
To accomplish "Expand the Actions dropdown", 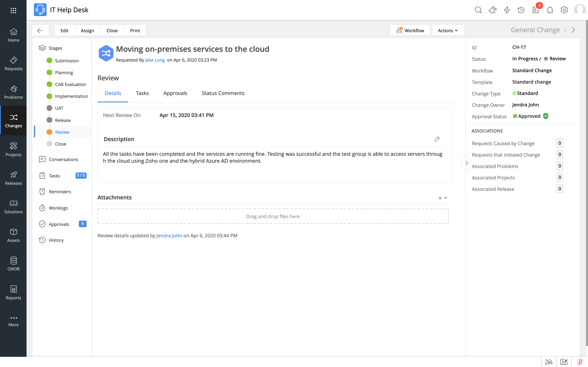I will (x=448, y=30).
